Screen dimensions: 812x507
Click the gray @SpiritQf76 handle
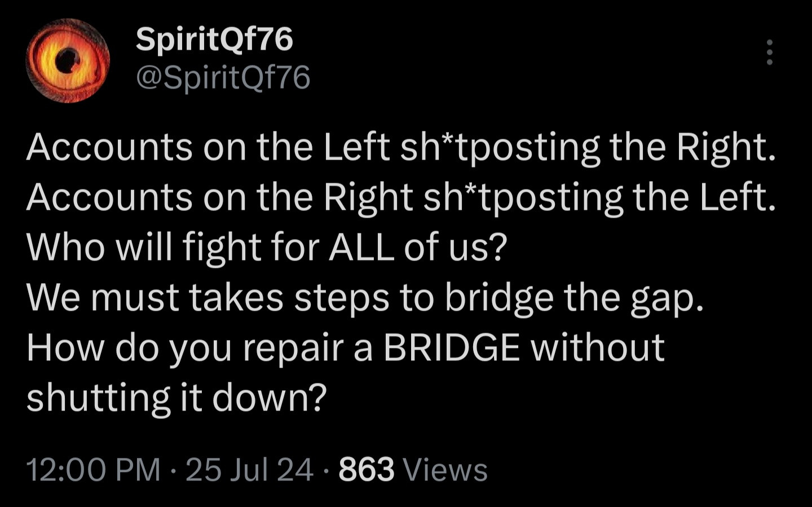coord(223,77)
